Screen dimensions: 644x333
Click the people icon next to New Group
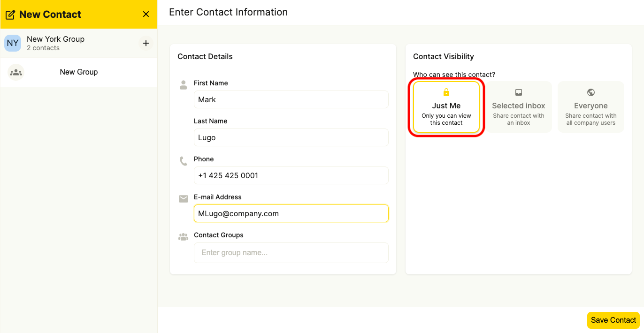[16, 72]
